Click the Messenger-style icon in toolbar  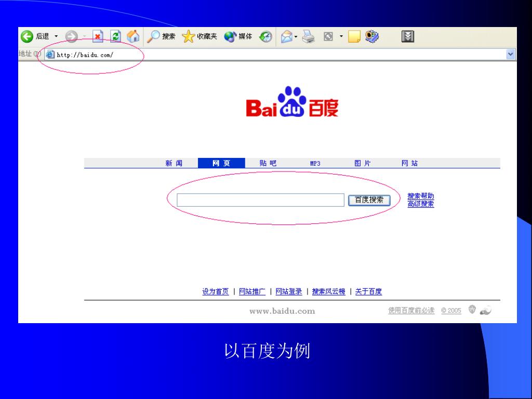coord(372,36)
